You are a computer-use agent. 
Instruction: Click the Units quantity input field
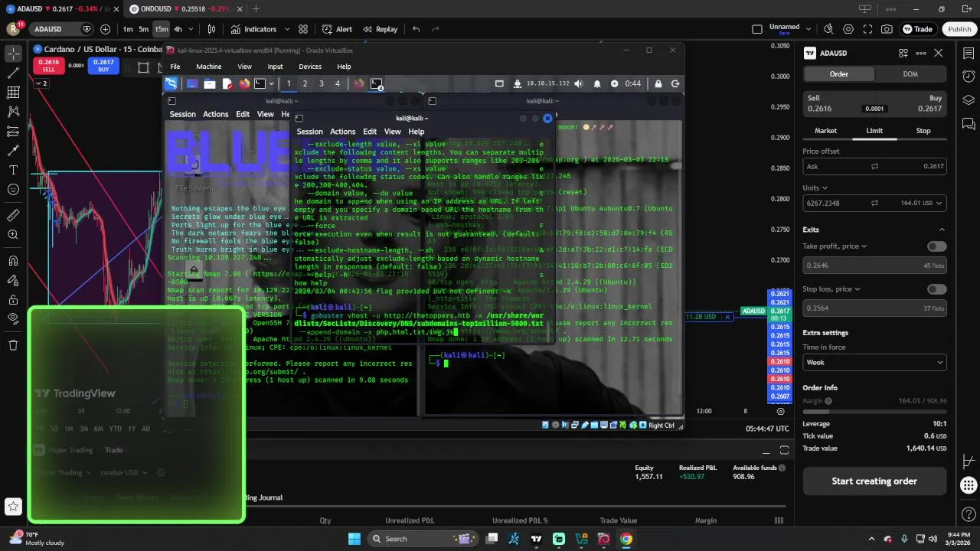pos(835,203)
